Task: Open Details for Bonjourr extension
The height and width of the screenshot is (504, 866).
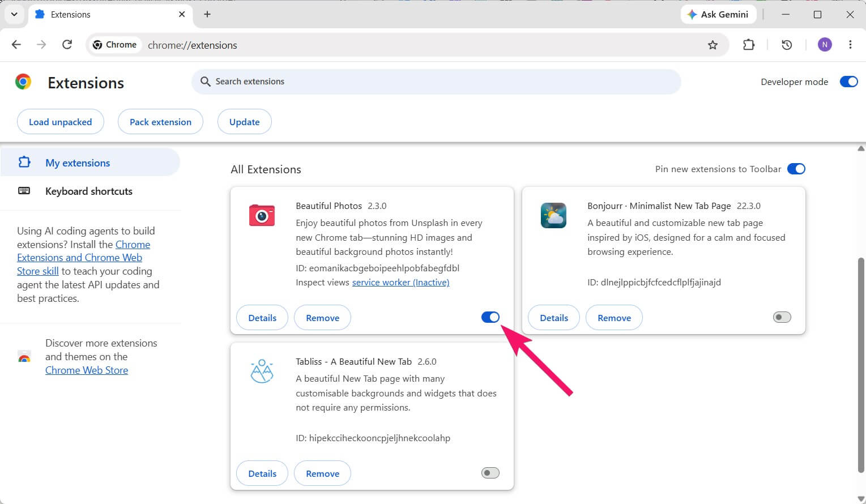Action: 554,318
